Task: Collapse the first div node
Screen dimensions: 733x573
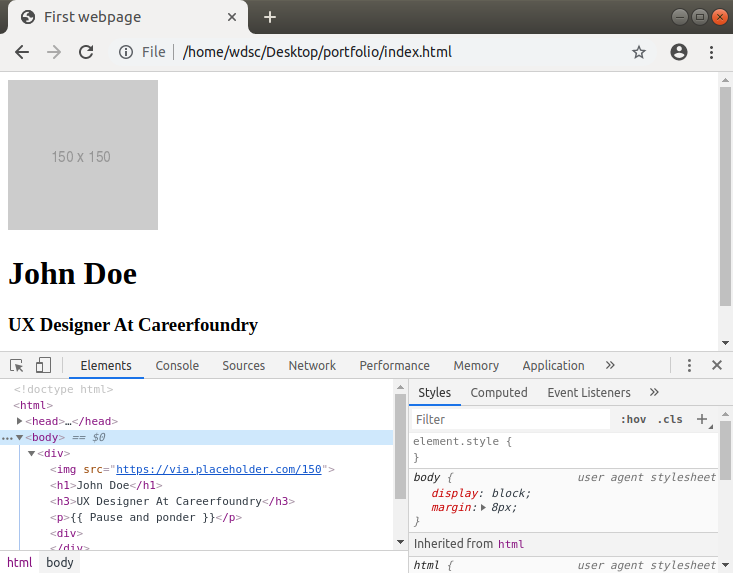Action: [31, 453]
